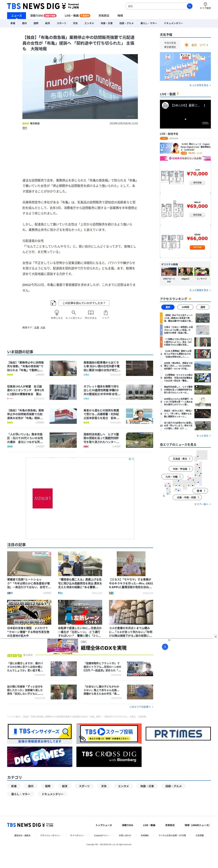Click the 参考になる lightbulb reaction icon
Image resolution: width=218 pixels, height=868 pixels.
57,312
